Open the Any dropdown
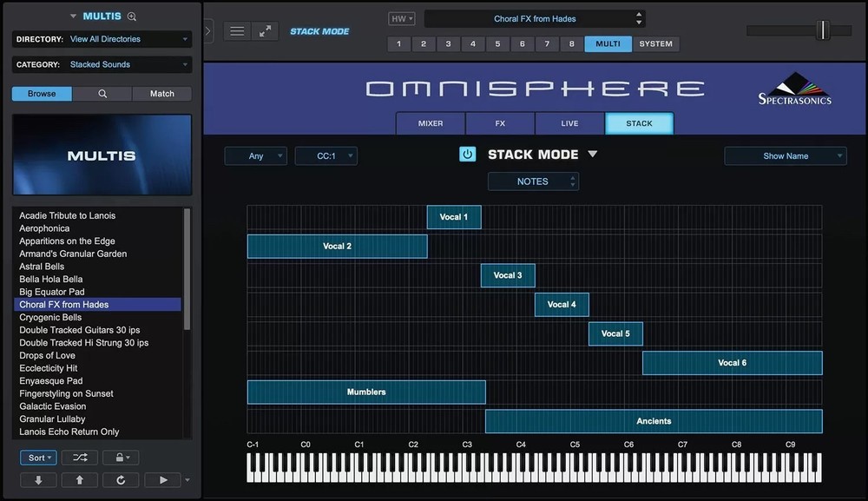 (256, 156)
